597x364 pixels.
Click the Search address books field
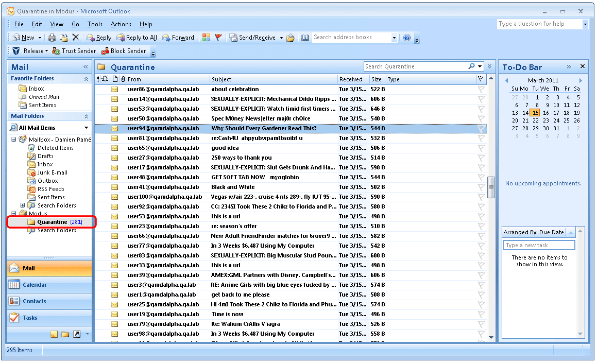click(x=351, y=37)
